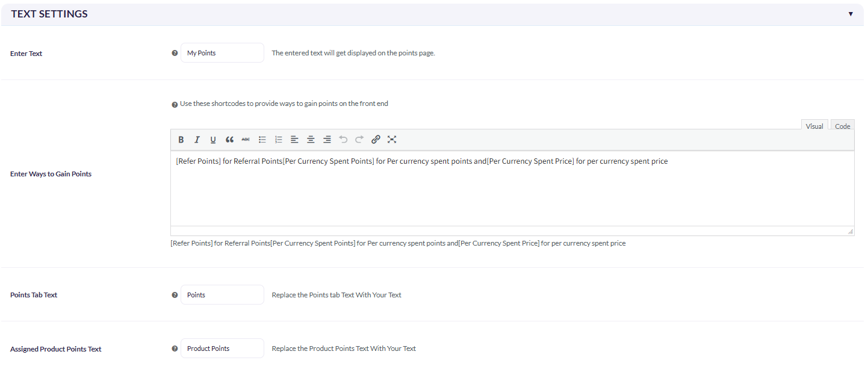Insert or edit link in editor
This screenshot has height=375, width=868.
[376, 140]
